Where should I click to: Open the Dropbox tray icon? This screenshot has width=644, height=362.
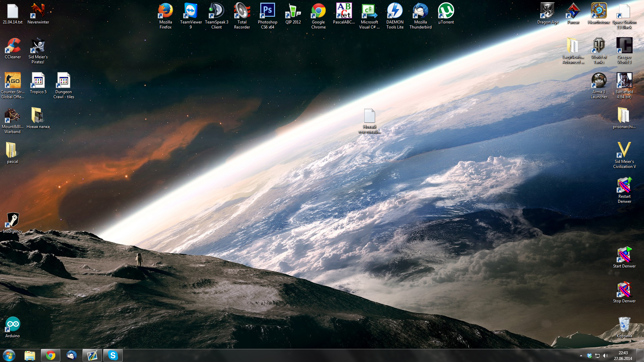[x=589, y=356]
